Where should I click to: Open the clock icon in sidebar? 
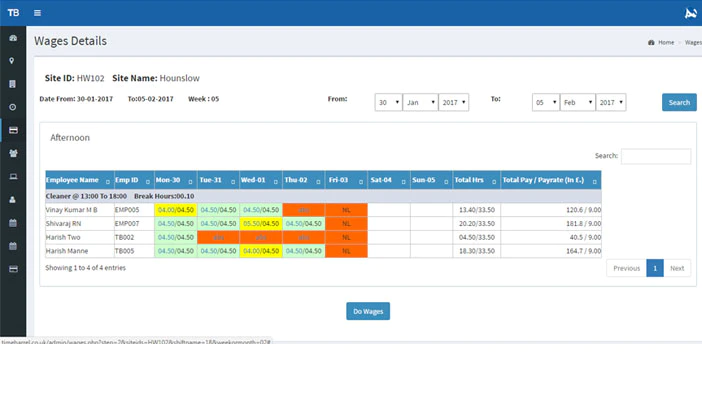13,107
